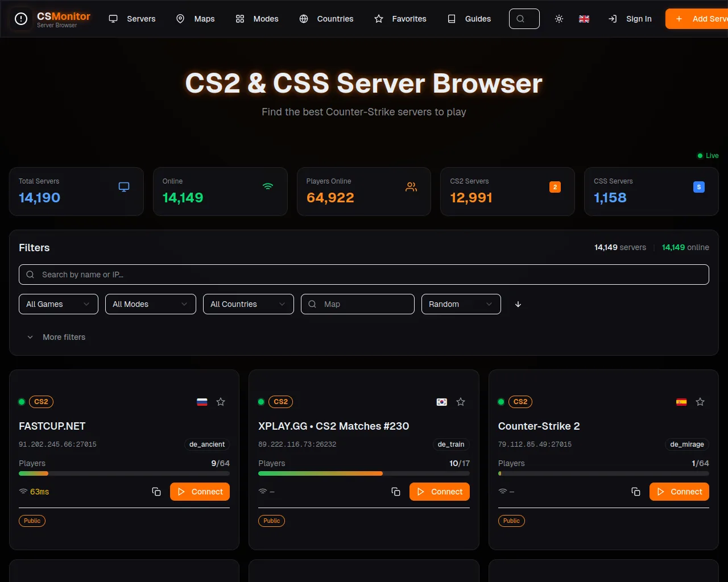Favorite the XPLAY.GG server with star
Image resolution: width=728 pixels, height=582 pixels.
461,402
